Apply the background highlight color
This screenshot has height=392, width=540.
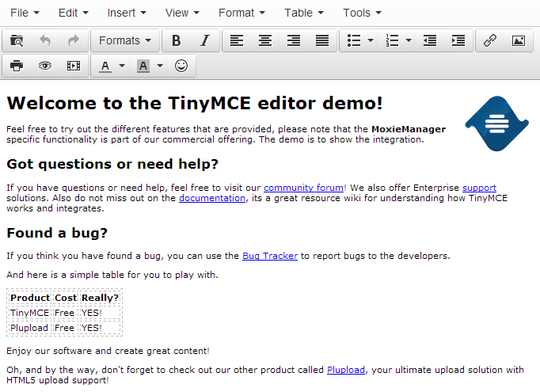click(143, 66)
